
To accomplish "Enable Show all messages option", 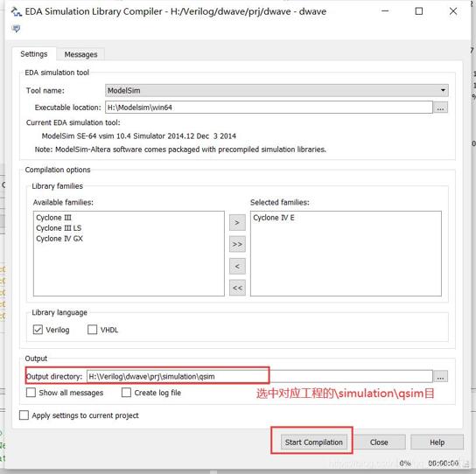I will click(x=31, y=393).
